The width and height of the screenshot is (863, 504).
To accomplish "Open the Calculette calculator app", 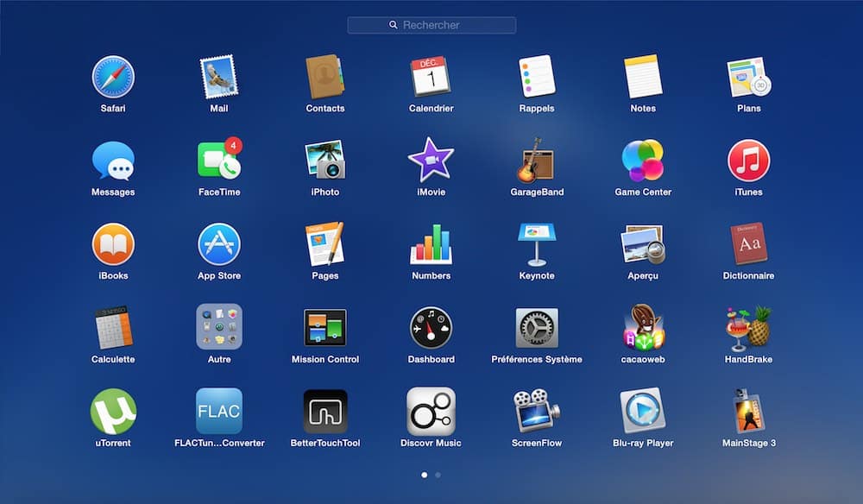I will (x=113, y=327).
